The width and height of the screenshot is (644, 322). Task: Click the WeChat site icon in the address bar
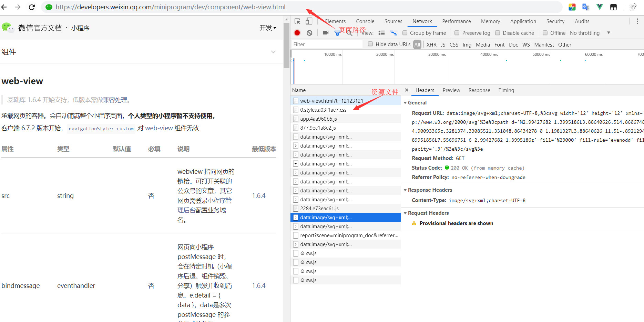[x=49, y=7]
